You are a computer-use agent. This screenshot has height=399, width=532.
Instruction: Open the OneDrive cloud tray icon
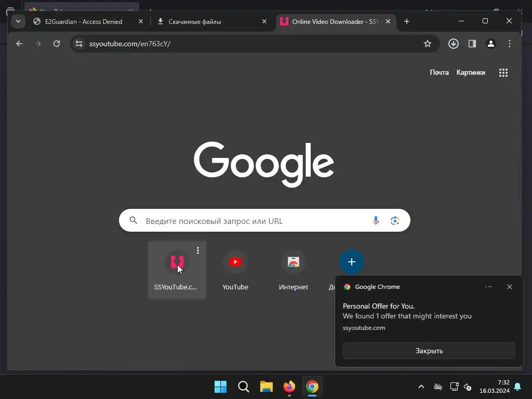438,387
